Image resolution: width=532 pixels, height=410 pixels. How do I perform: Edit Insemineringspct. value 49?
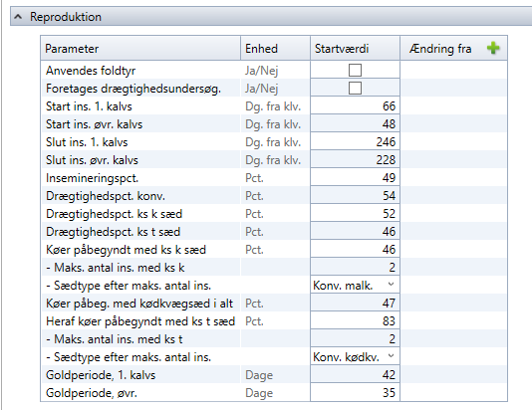tap(355, 178)
